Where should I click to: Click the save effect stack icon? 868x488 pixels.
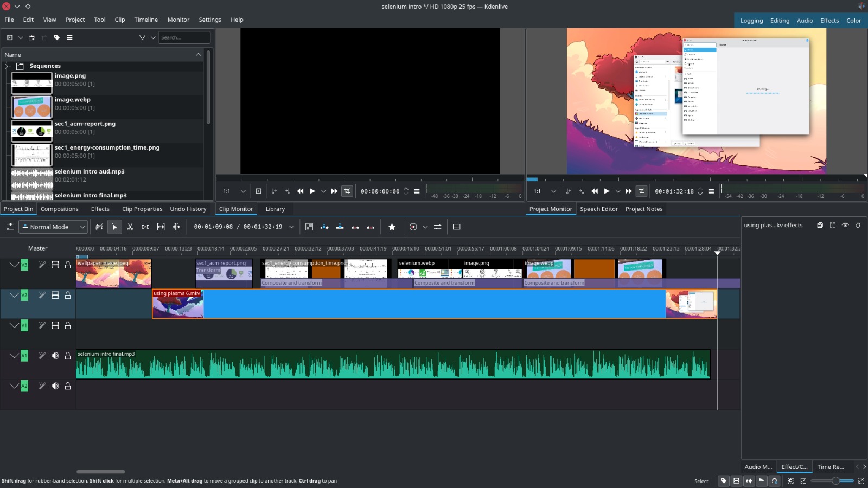click(x=820, y=225)
